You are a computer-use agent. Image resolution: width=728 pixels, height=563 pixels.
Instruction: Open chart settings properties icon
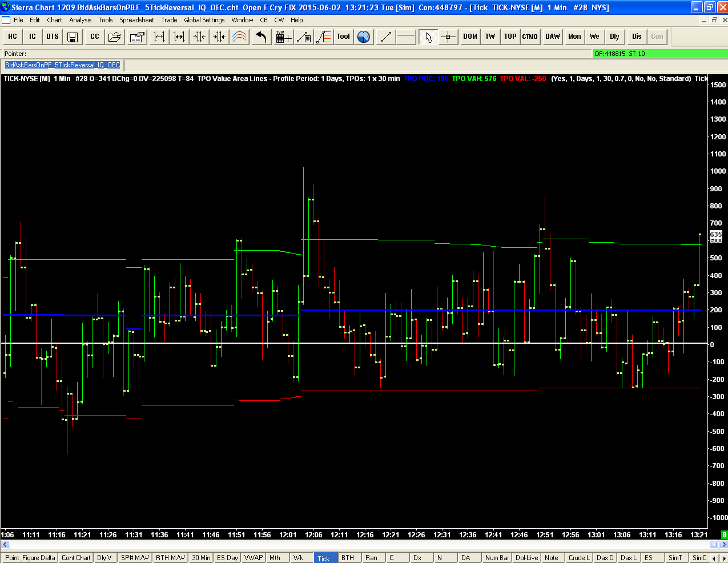[137, 37]
